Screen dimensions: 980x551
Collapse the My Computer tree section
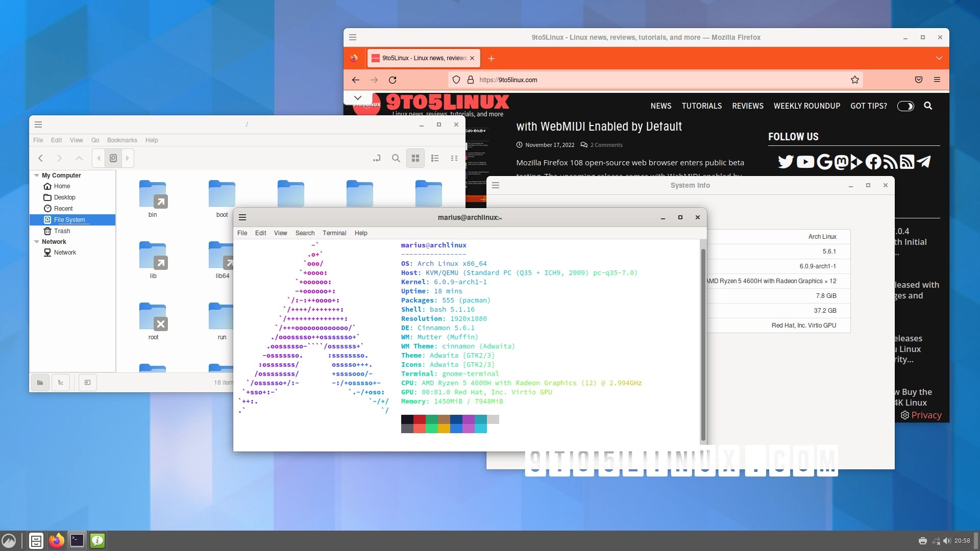[x=36, y=175]
